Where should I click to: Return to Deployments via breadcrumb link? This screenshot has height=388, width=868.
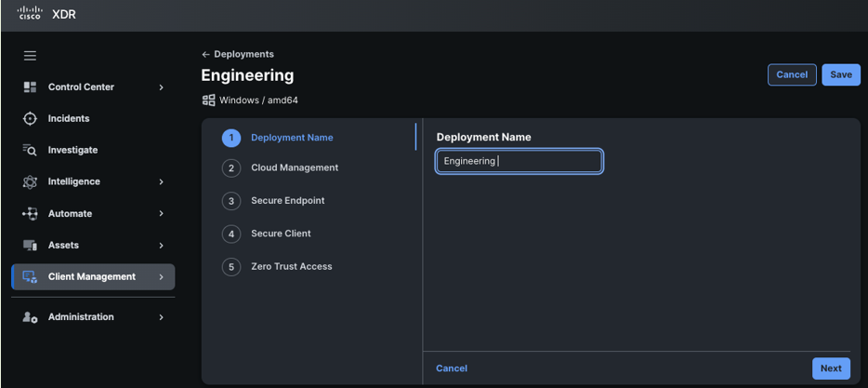[243, 54]
